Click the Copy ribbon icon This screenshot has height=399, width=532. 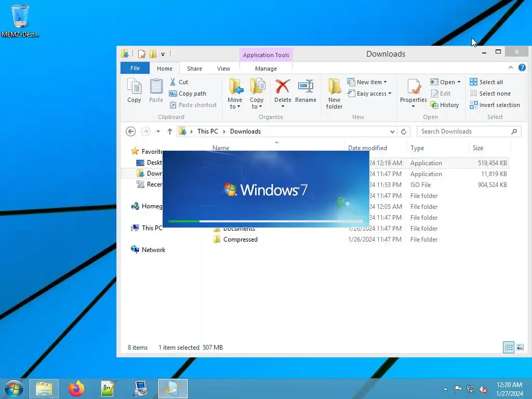pos(134,90)
